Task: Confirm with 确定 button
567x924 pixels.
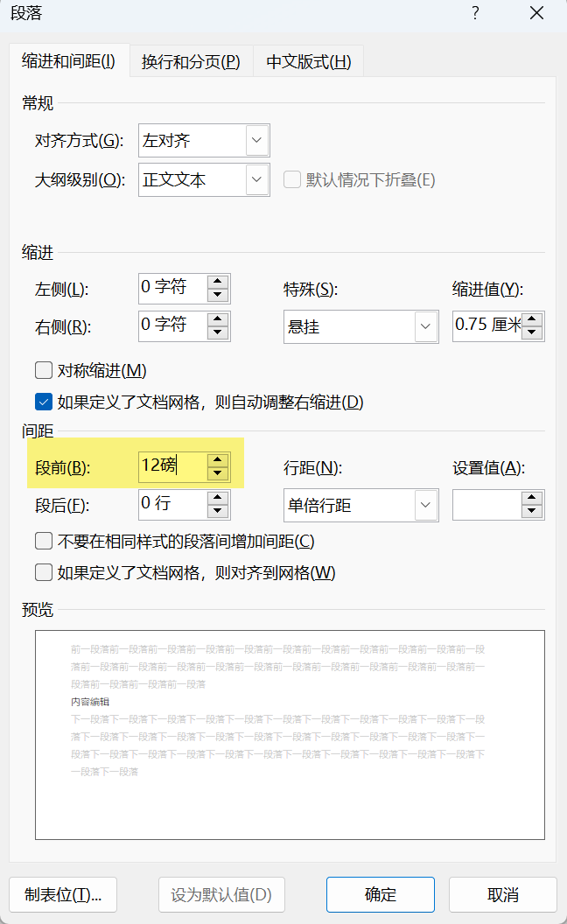Action: [381, 894]
